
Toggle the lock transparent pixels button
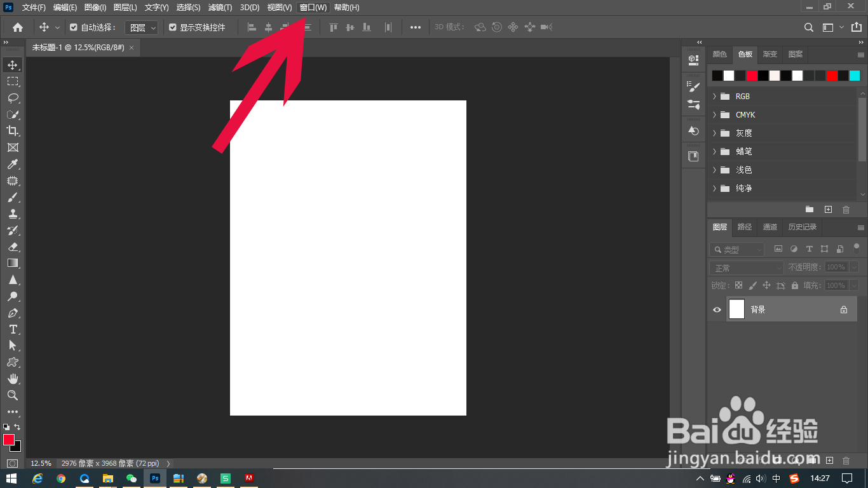(738, 285)
